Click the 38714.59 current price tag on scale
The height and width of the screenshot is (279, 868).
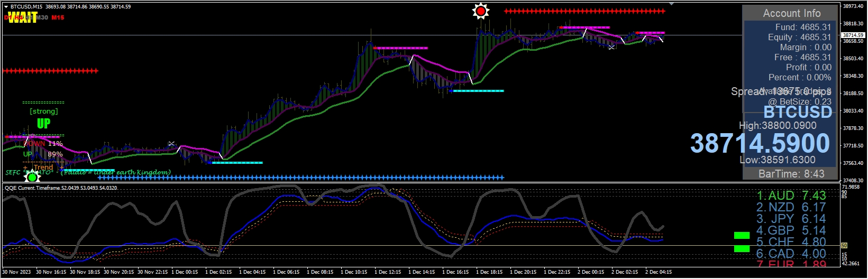point(852,35)
